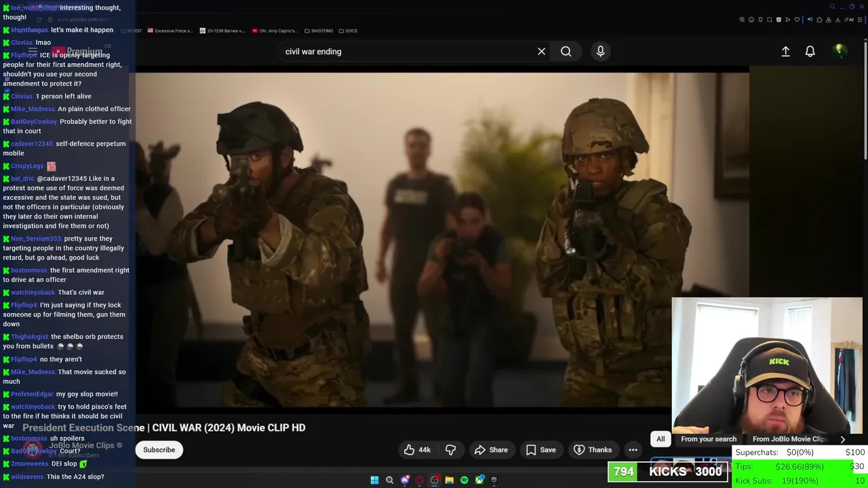Select the From your search chip
This screenshot has height=488, width=868.
(x=709, y=439)
